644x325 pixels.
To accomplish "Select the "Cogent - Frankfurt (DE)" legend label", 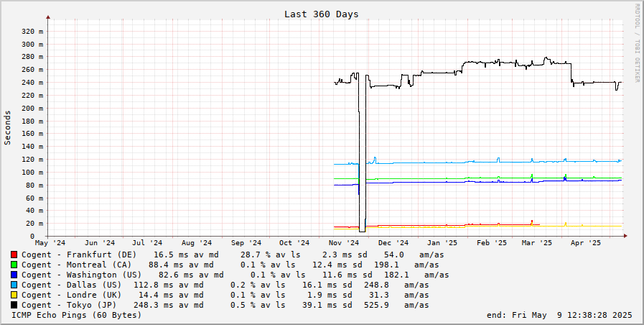I will coord(79,255).
